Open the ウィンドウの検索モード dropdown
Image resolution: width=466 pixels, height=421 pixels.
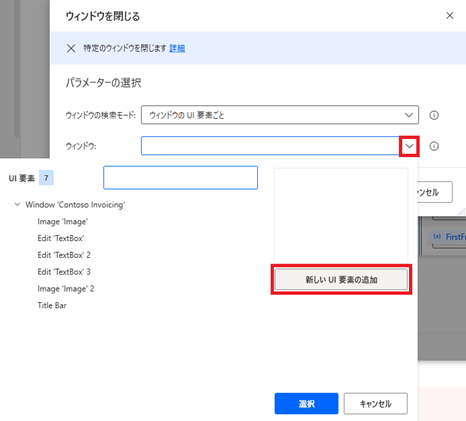point(280,115)
